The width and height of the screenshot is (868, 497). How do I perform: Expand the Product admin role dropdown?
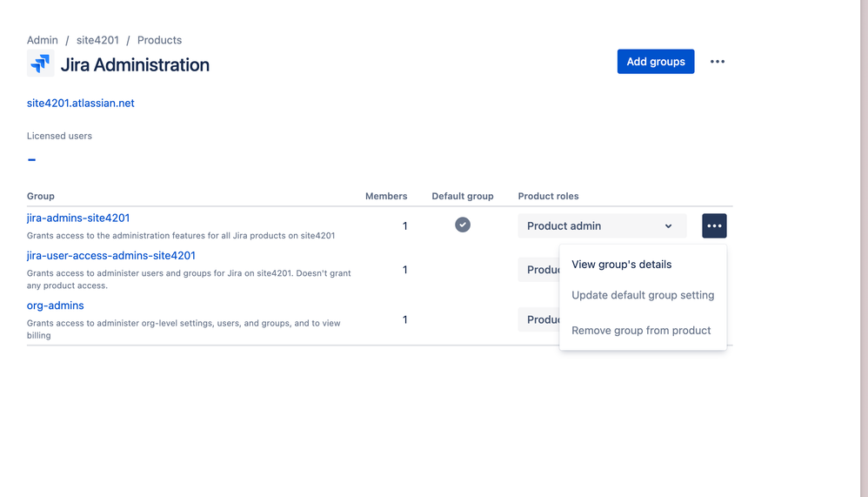click(x=602, y=226)
